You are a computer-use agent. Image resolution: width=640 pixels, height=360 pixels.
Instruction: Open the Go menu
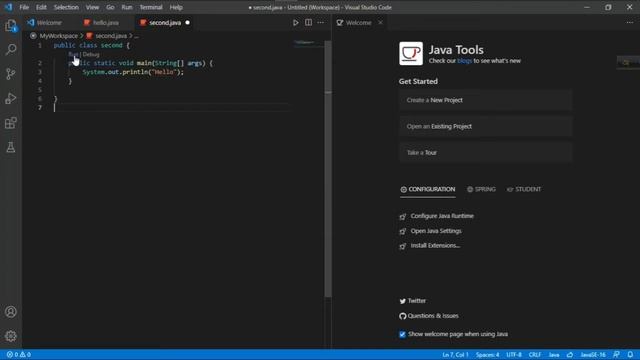tap(110, 7)
